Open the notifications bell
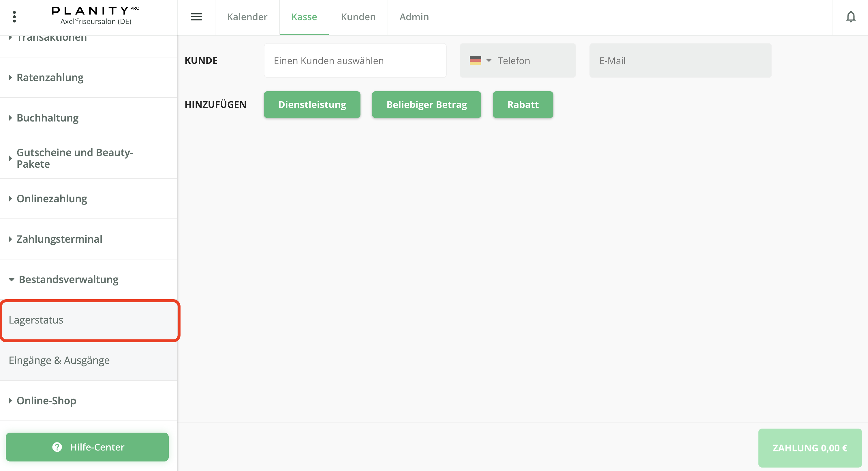This screenshot has height=471, width=868. (x=850, y=17)
